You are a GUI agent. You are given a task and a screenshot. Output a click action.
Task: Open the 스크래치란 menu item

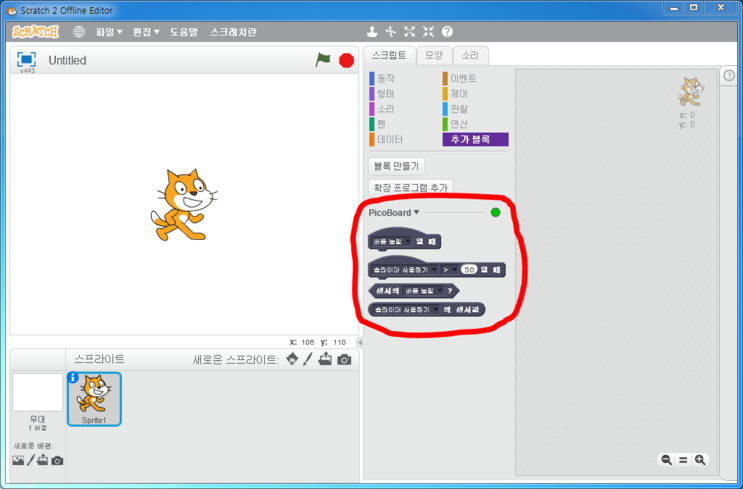click(x=233, y=32)
